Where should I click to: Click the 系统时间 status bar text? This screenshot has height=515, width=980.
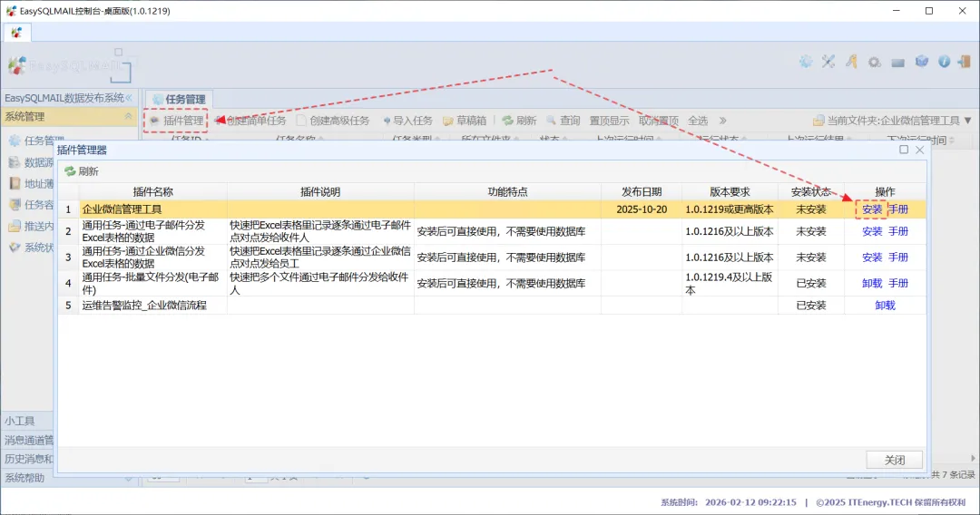coord(729,502)
